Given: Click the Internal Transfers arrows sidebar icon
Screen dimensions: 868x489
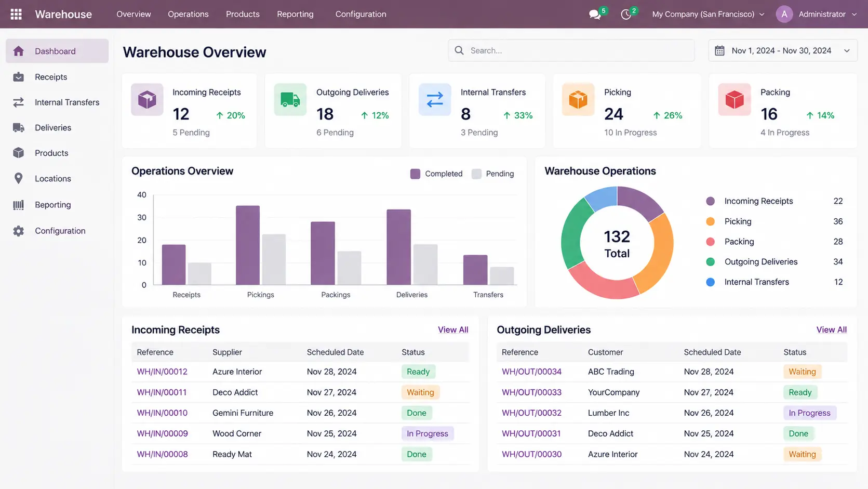Looking at the screenshot, I should [19, 102].
